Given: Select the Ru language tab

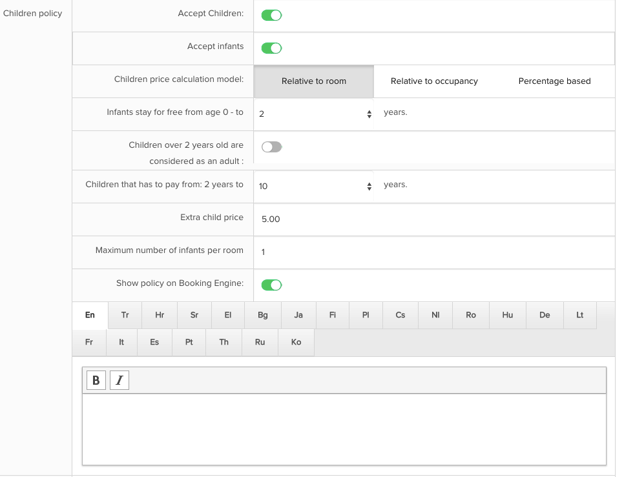Looking at the screenshot, I should point(260,342).
